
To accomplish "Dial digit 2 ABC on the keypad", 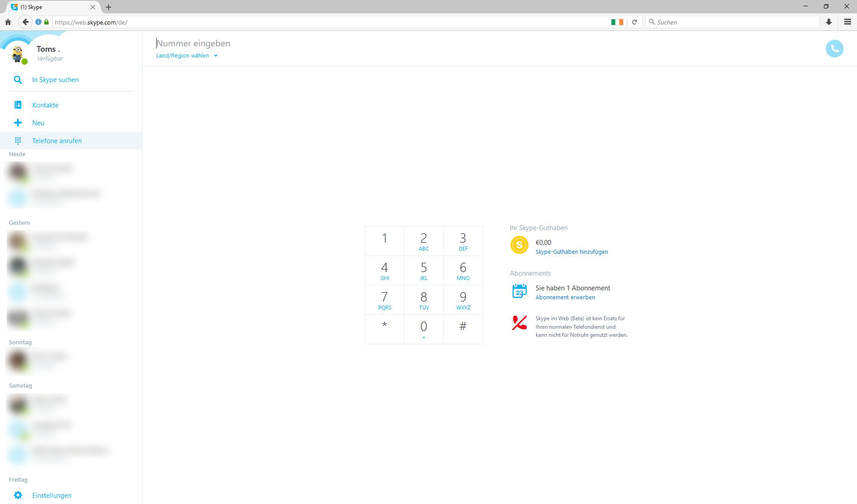I will [x=424, y=241].
